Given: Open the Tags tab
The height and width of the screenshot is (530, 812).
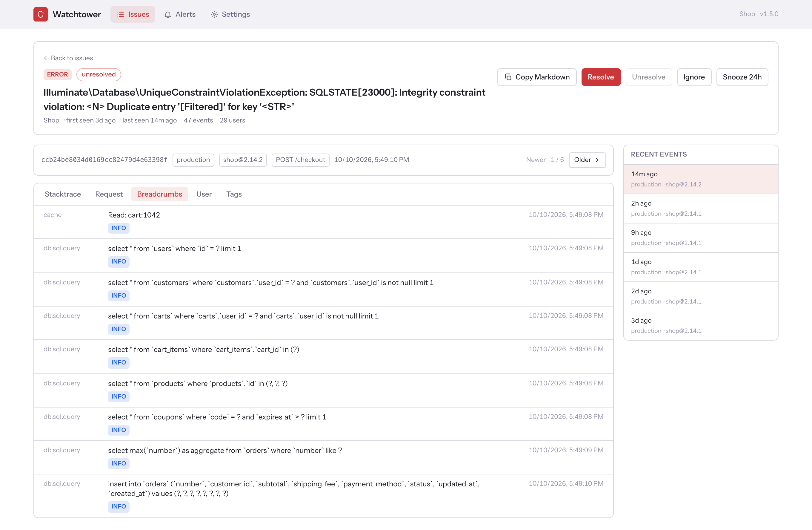Looking at the screenshot, I should pyautogui.click(x=234, y=194).
